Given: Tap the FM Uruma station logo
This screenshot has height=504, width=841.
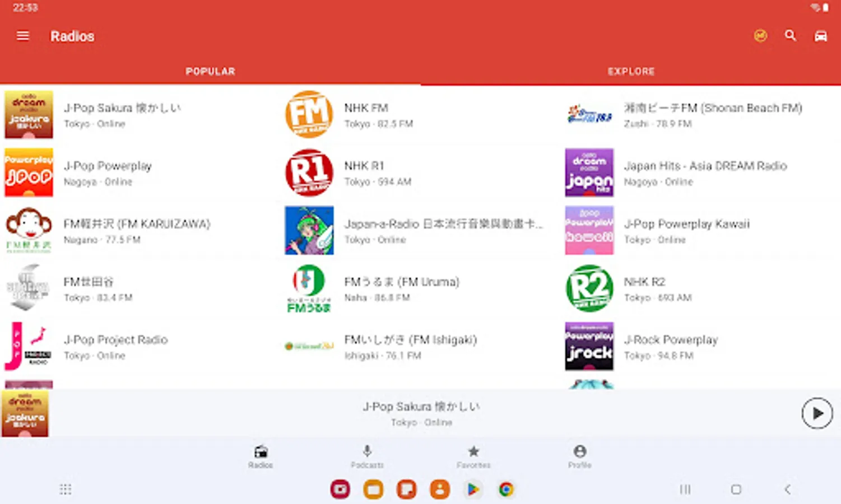Looking at the screenshot, I should tap(309, 288).
